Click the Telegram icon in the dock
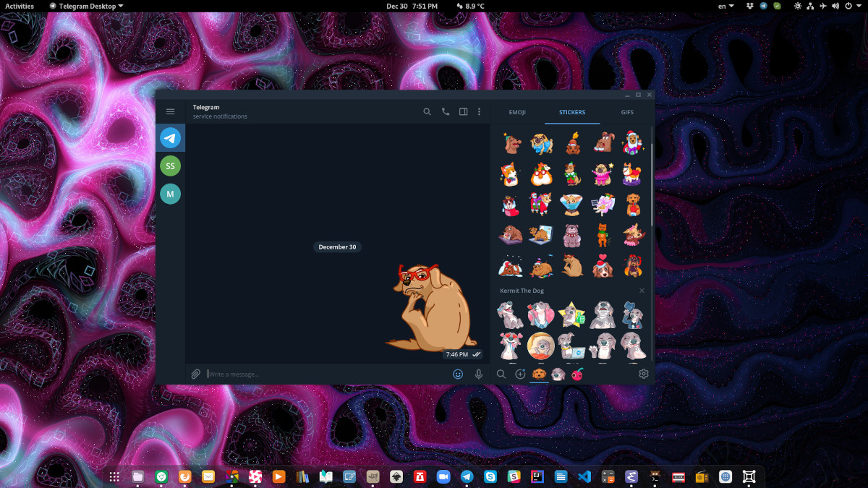The width and height of the screenshot is (868, 488). click(x=467, y=476)
